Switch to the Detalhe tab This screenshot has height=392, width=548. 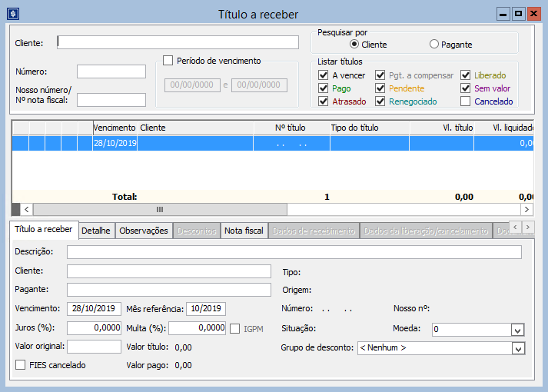(x=96, y=231)
